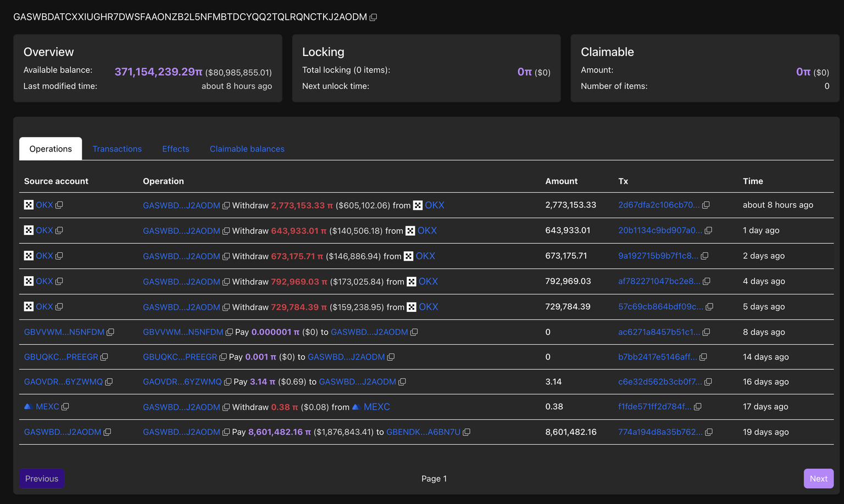The width and height of the screenshot is (844, 504).
Task: View the Claimable balances tab
Action: 247,148
